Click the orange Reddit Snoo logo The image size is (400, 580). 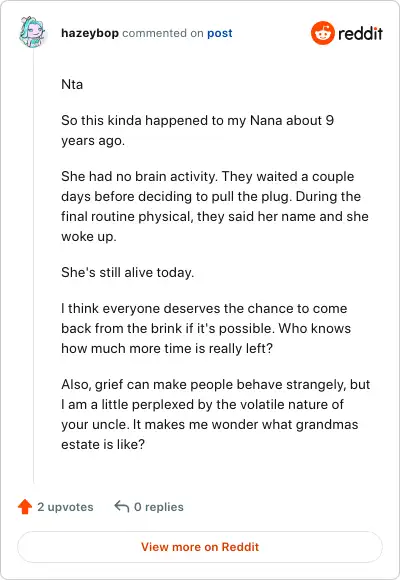323,33
